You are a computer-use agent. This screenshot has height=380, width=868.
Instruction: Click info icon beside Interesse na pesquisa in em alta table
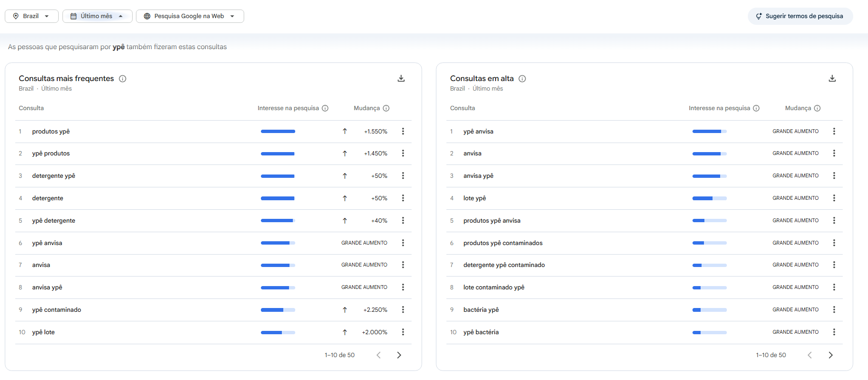(x=756, y=108)
